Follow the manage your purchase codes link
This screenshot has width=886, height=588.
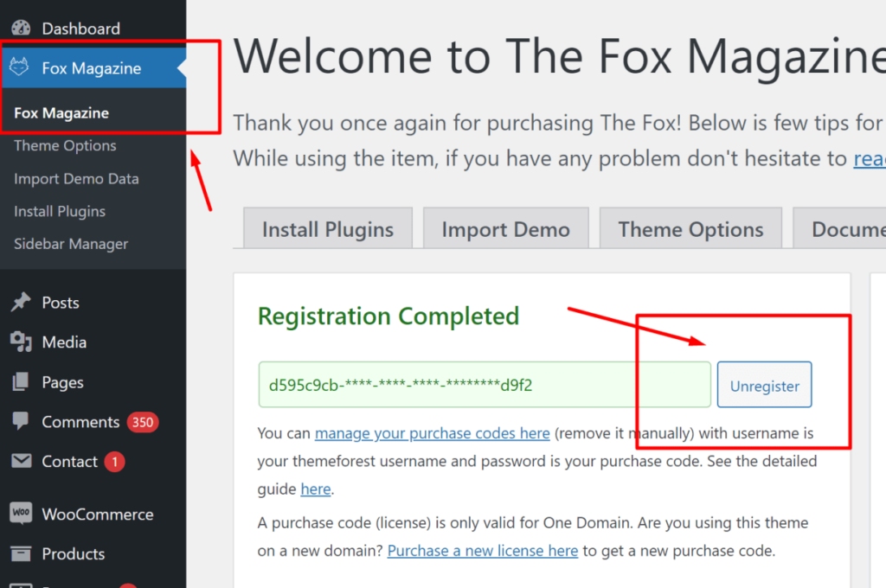pyautogui.click(x=433, y=433)
